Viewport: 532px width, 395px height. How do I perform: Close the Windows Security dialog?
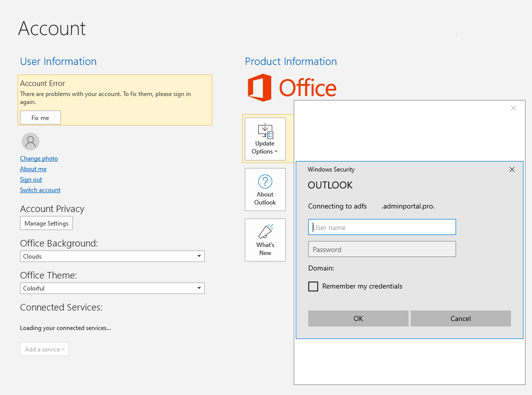tap(512, 169)
